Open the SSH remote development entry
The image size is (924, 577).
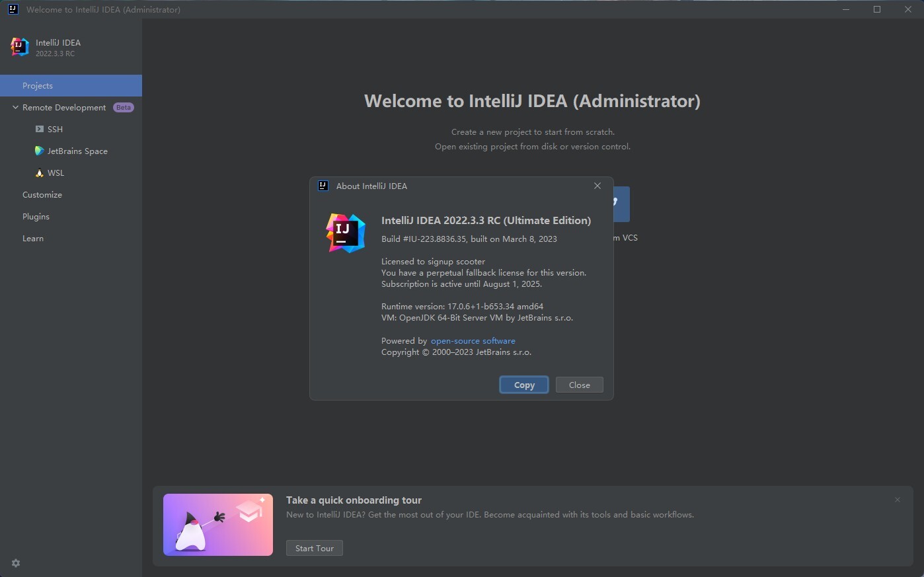(x=71, y=130)
